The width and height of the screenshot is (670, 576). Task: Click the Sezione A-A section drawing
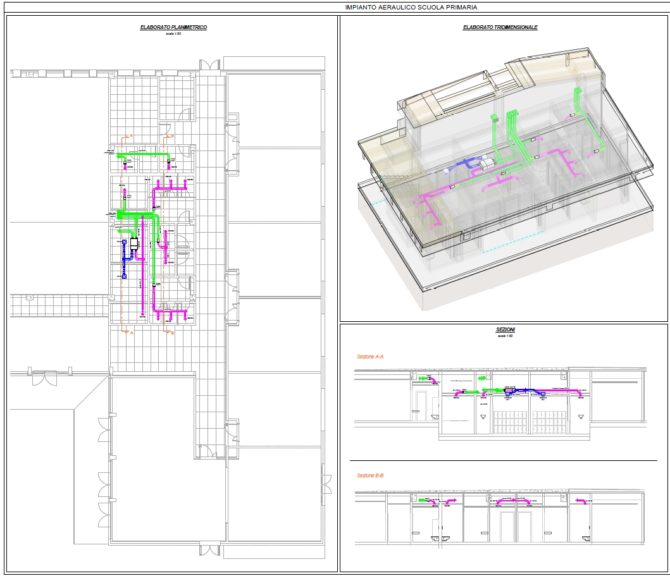click(x=500, y=404)
